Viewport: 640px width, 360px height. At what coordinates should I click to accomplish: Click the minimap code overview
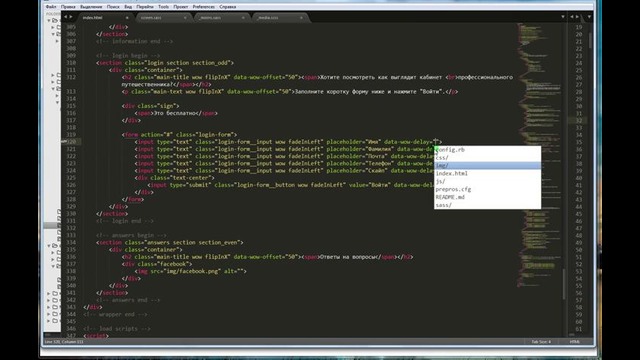[x=540, y=155]
